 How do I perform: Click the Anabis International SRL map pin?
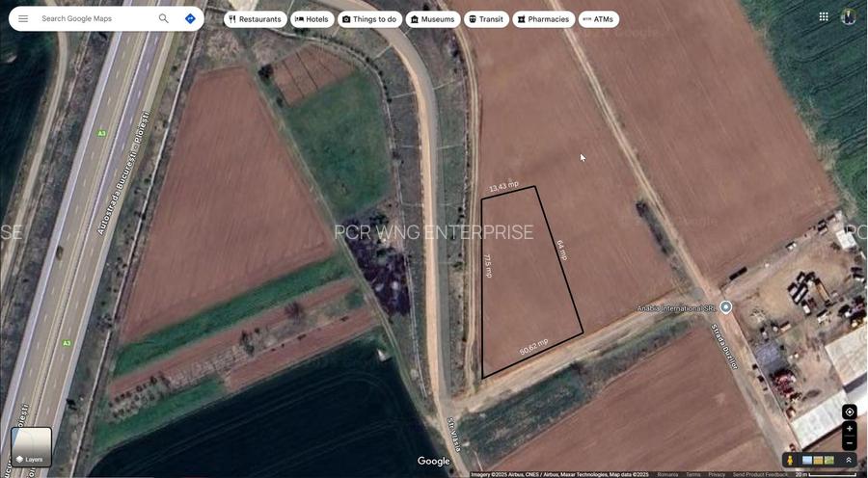(x=725, y=307)
